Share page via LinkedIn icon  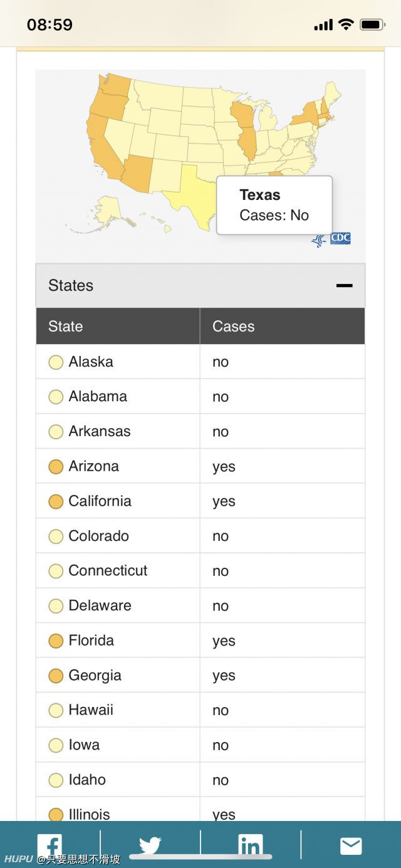[251, 846]
